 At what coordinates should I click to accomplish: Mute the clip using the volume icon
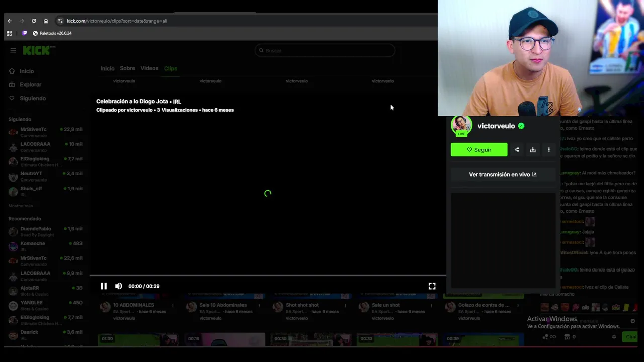pos(119,286)
